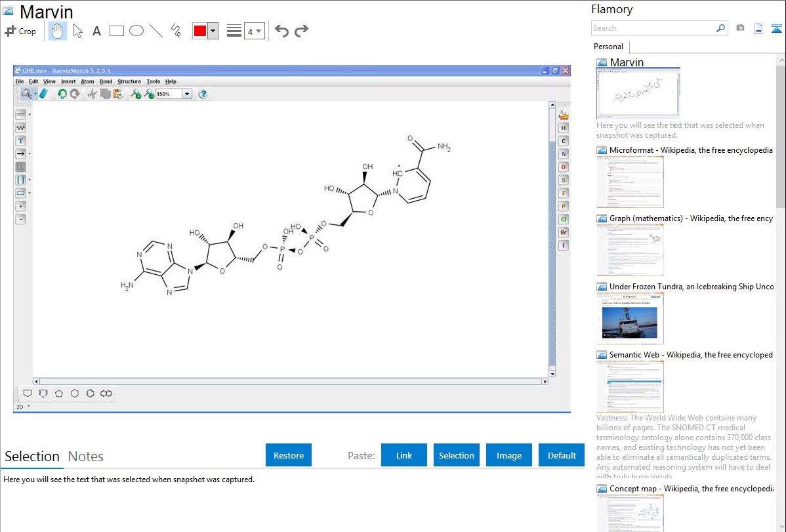Screen dimensions: 786x532
Task: Click the zoom out magnifier in MarvinSketch
Action: point(150,94)
